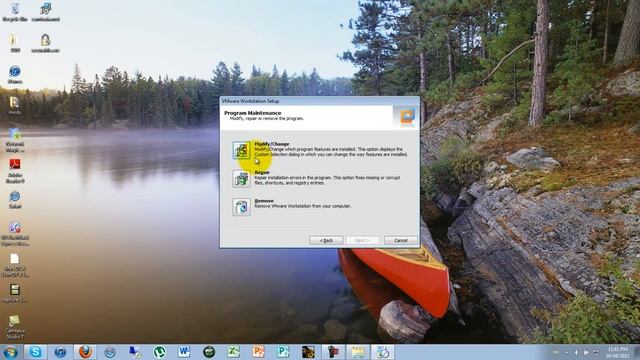This screenshot has height=360, width=640.
Task: Click the Program Maintenance header title
Action: point(253,113)
